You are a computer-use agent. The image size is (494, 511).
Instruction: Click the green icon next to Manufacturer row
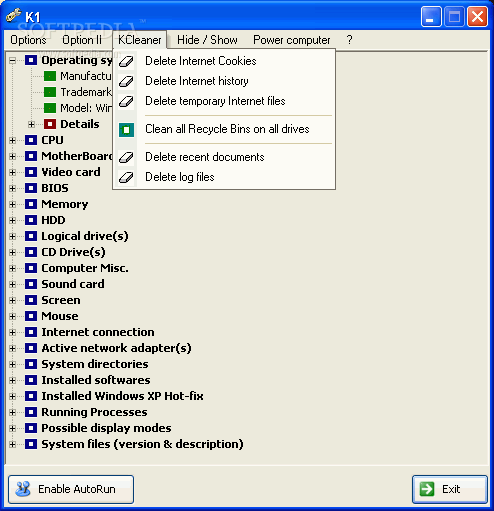pos(50,76)
